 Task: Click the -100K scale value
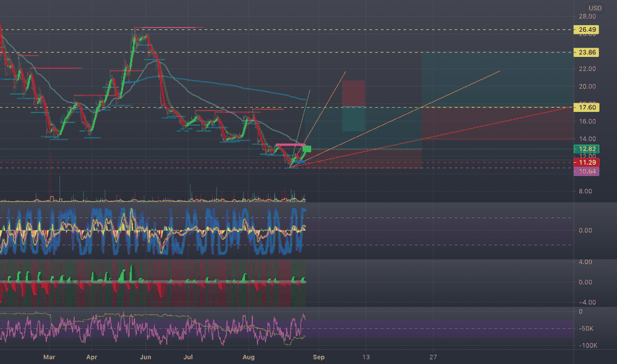point(587,345)
